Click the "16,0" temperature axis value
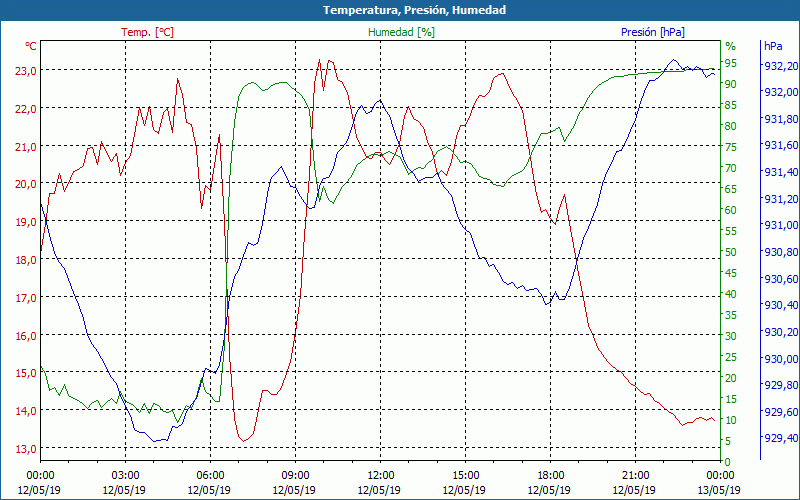The height and width of the screenshot is (500, 800). pyautogui.click(x=26, y=336)
